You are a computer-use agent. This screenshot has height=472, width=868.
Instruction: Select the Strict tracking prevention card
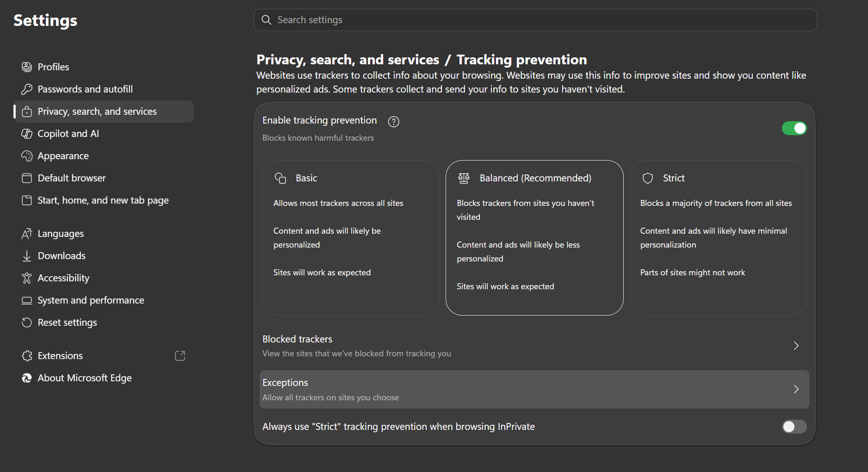pyautogui.click(x=718, y=238)
